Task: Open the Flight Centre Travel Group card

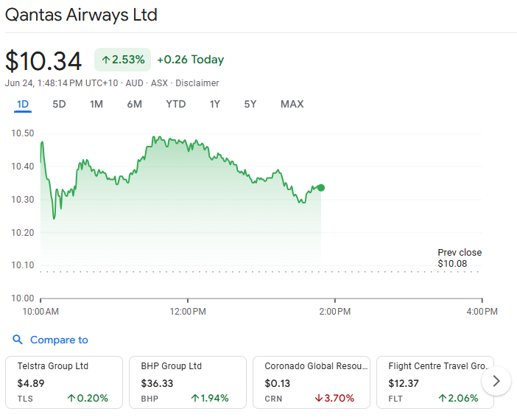Action: pyautogui.click(x=435, y=382)
